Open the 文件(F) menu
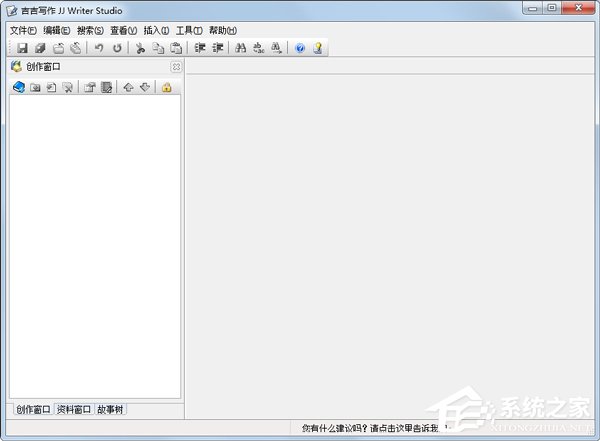The height and width of the screenshot is (441, 600). (23, 30)
